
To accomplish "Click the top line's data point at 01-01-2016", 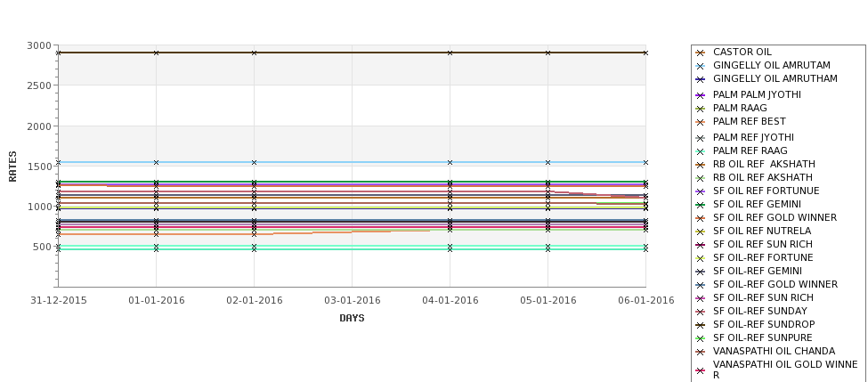I will pyautogui.click(x=156, y=53).
